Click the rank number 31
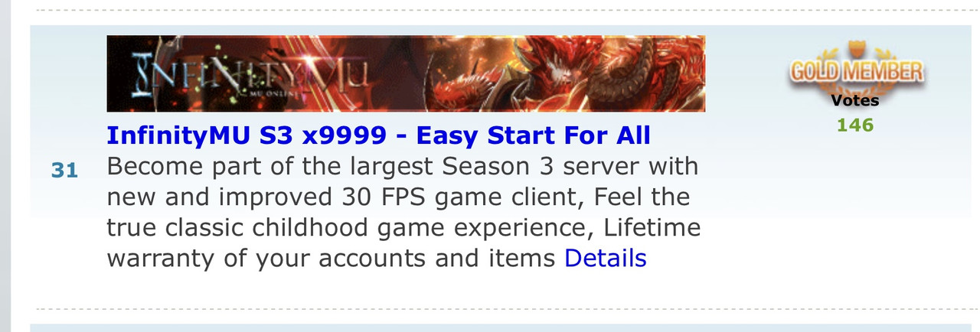This screenshot has height=332, width=980. [x=65, y=170]
